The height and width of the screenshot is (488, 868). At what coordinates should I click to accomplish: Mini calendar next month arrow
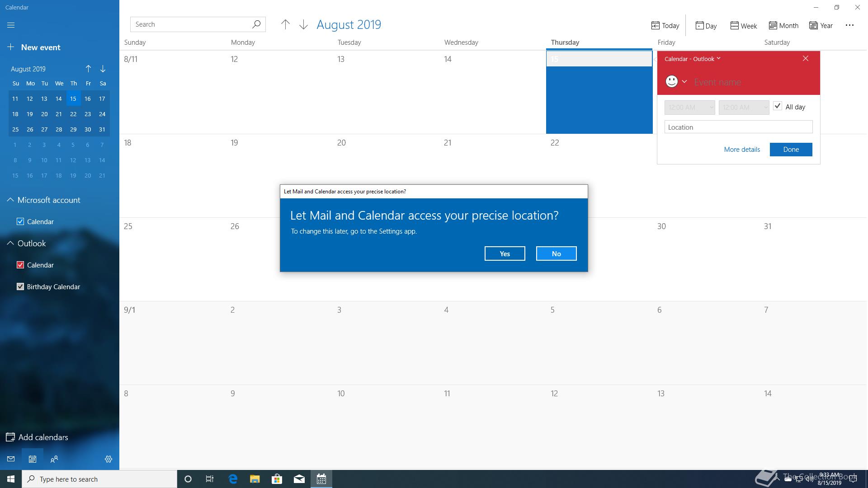(103, 69)
